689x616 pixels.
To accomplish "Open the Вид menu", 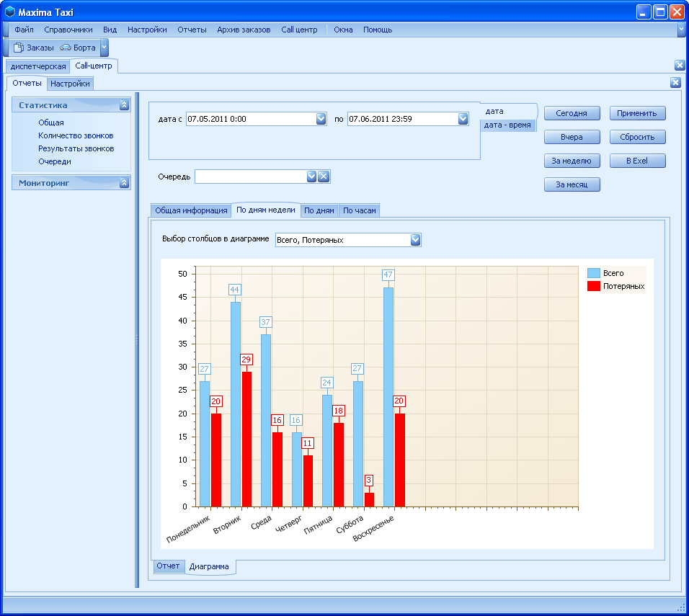I will [110, 30].
